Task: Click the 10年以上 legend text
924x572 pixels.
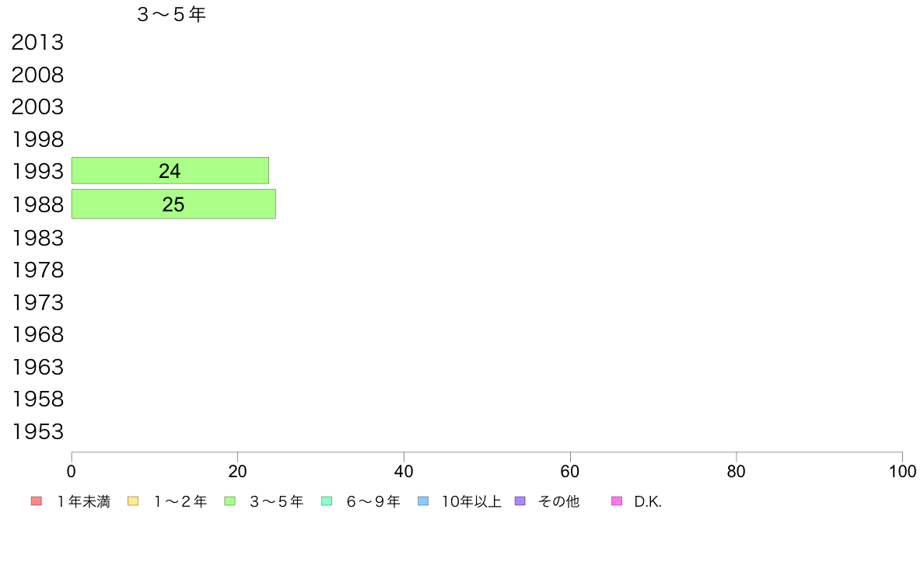Action: pyautogui.click(x=471, y=502)
